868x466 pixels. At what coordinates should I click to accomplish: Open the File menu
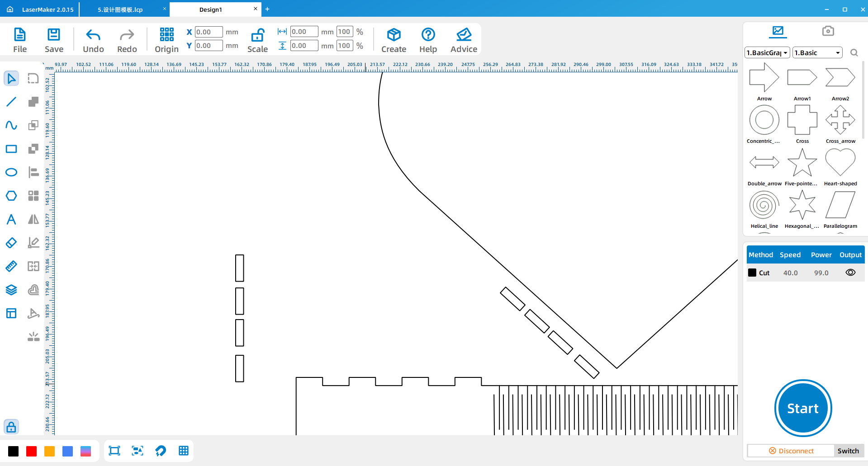coord(20,40)
